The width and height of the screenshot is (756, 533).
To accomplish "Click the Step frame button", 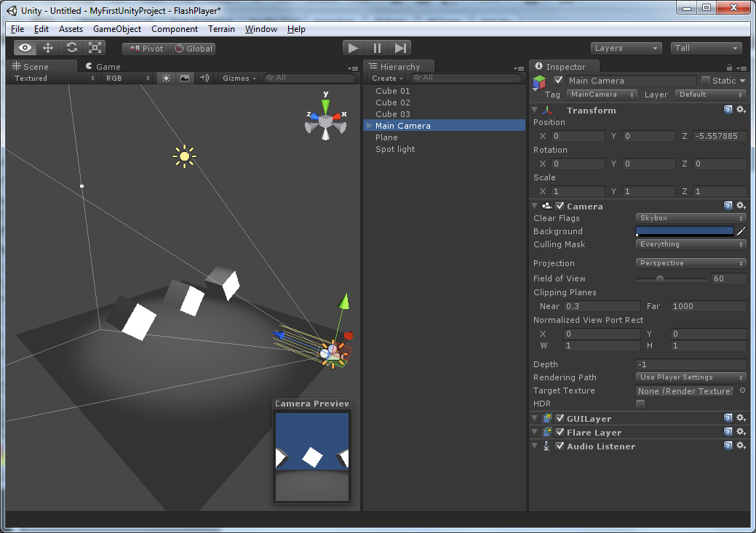I will pos(400,48).
